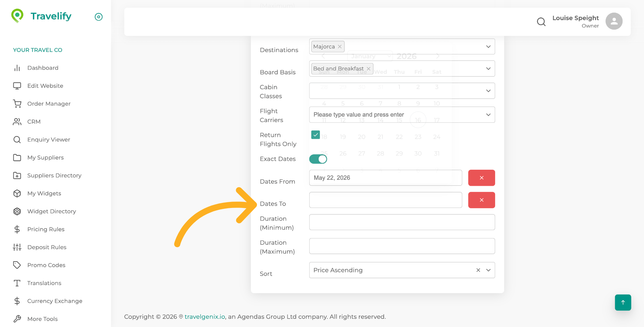Remove the Majorca destination tag
Viewport: 644px width, 327px height.
pyautogui.click(x=340, y=47)
